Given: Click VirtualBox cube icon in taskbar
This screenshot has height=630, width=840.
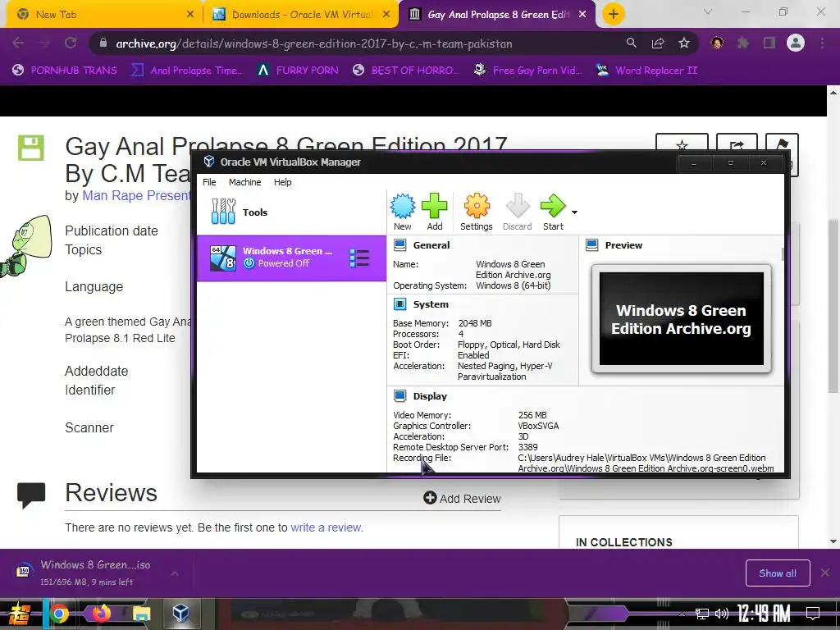Looking at the screenshot, I should click(181, 614).
